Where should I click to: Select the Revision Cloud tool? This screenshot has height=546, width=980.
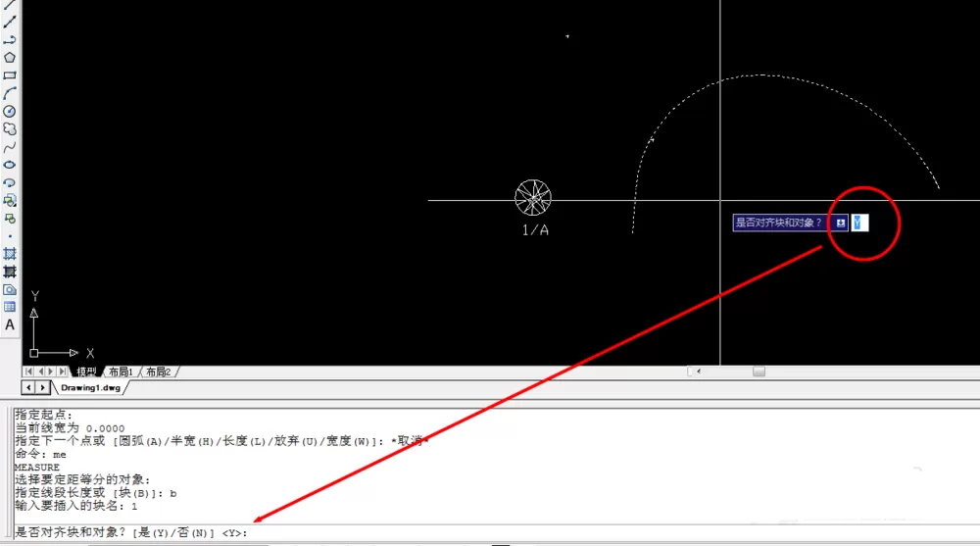coord(10,128)
